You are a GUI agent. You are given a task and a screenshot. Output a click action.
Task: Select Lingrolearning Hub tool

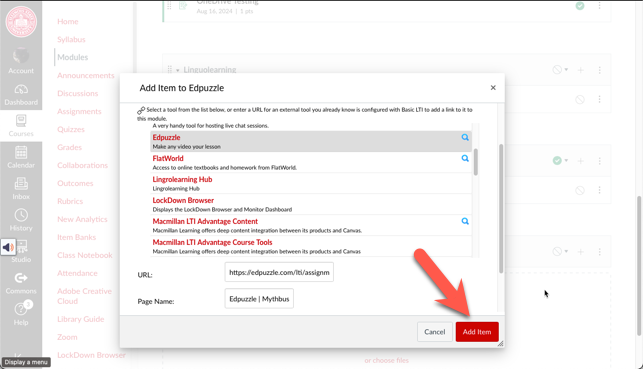tap(310, 183)
